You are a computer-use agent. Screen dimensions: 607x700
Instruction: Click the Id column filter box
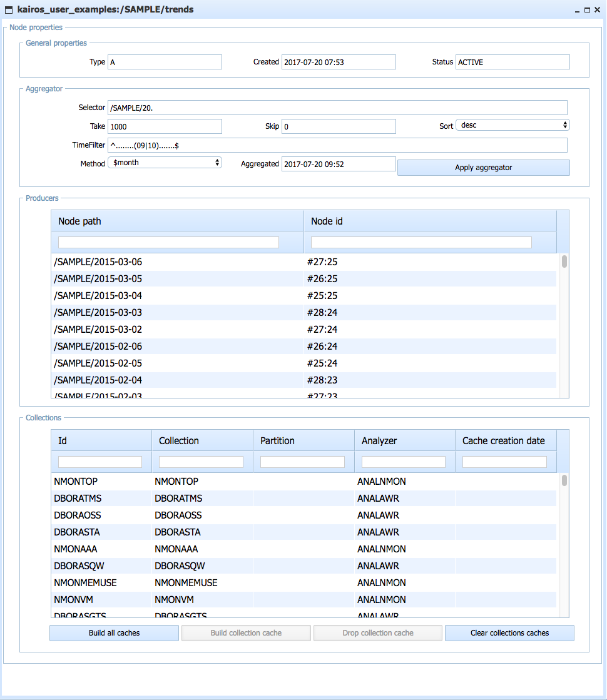[x=100, y=462]
